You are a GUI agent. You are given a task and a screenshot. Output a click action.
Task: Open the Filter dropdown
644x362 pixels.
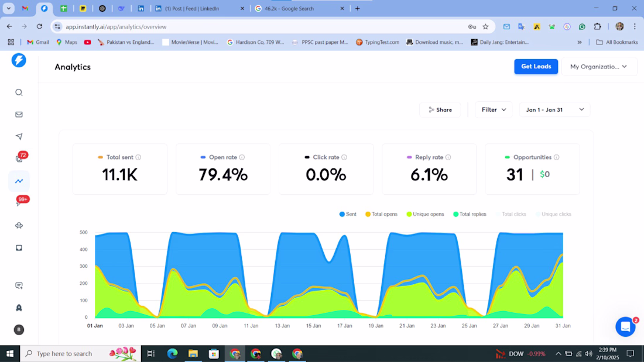tap(494, 109)
